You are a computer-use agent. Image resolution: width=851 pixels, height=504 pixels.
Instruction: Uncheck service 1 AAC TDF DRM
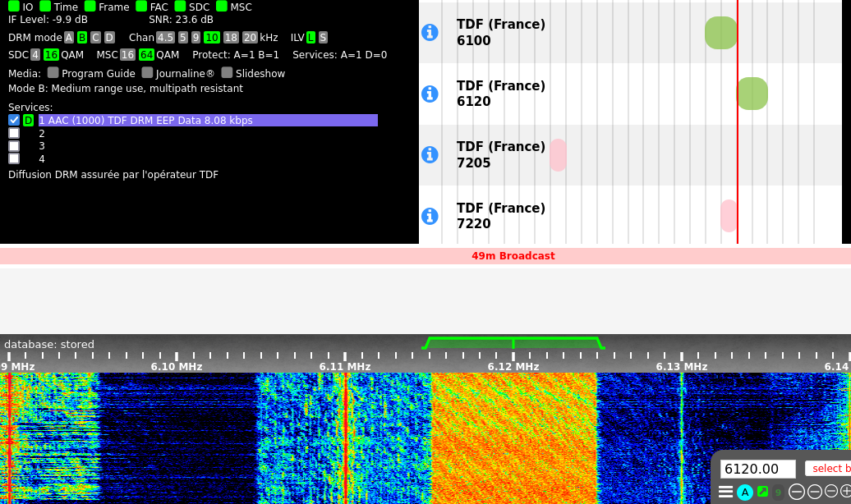pos(14,120)
